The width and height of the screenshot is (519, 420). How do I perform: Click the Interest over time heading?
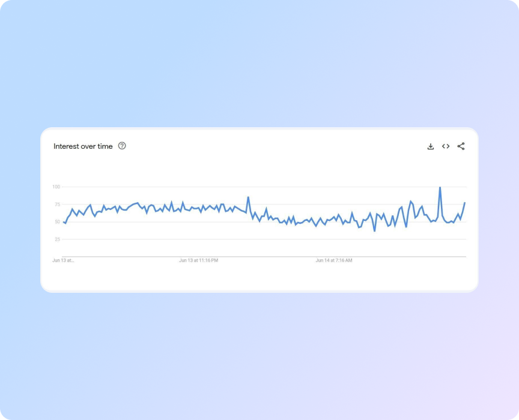point(82,146)
